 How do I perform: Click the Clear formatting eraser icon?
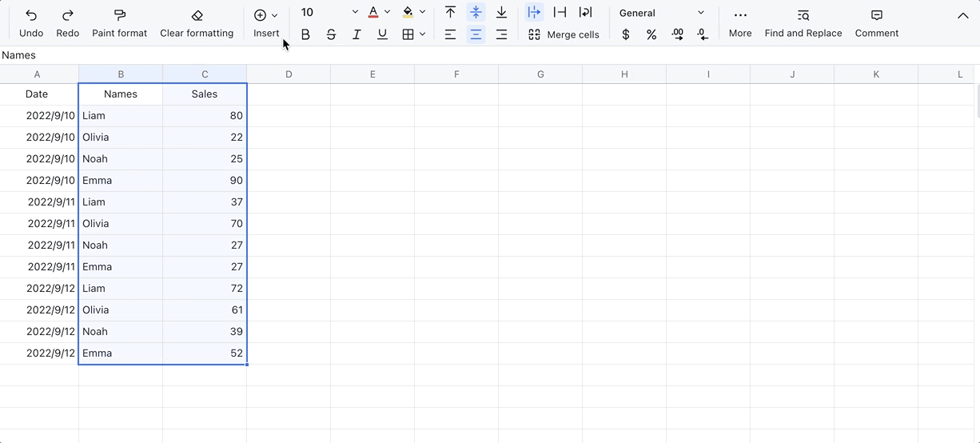(197, 15)
